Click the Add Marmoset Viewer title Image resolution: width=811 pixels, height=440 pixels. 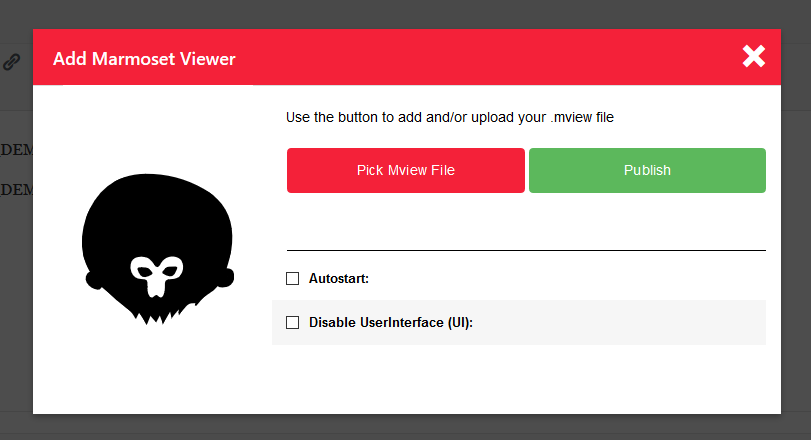coord(144,59)
